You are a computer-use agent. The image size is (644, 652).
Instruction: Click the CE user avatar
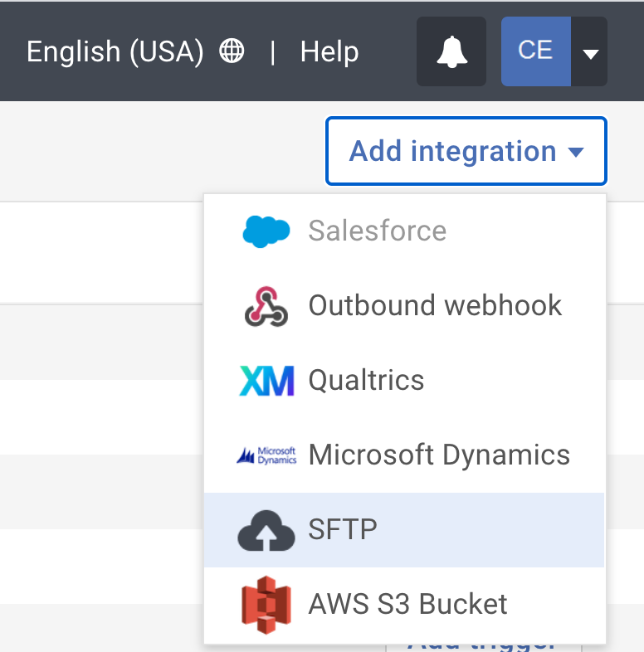pos(536,51)
